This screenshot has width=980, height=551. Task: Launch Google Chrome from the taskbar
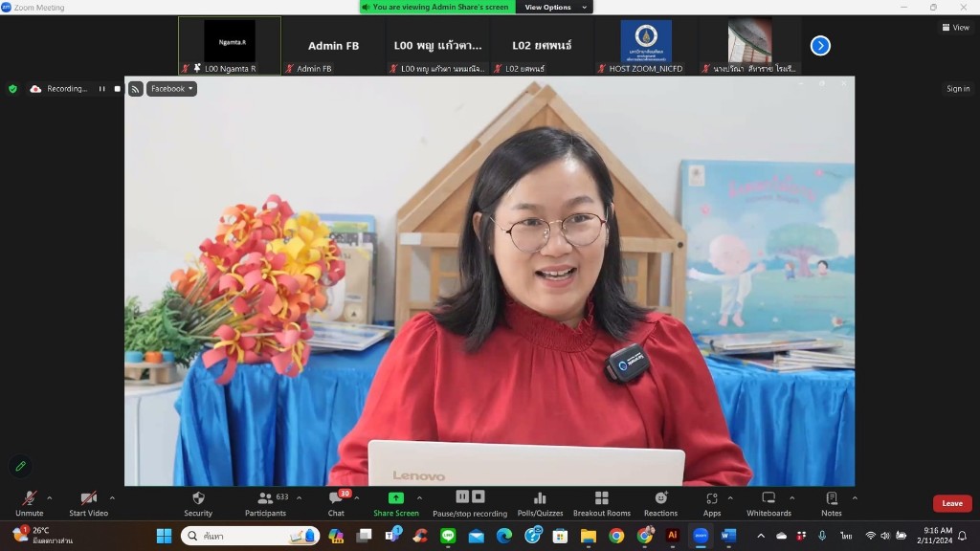(616, 536)
